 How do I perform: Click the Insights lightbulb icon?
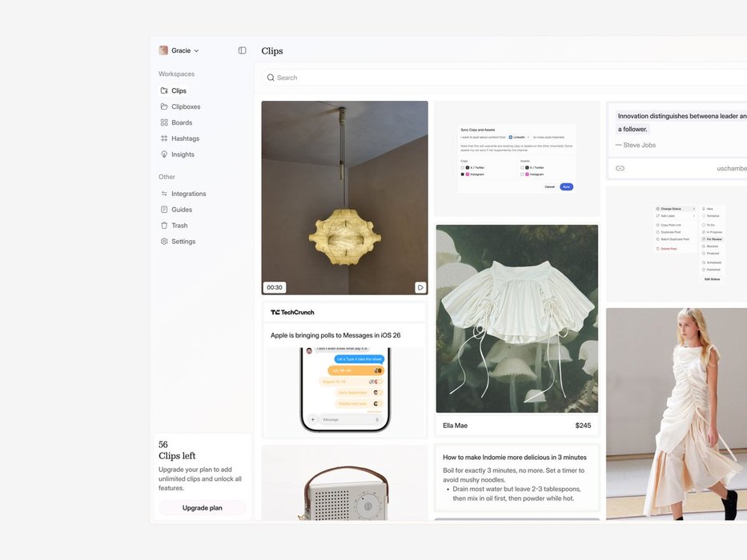pyautogui.click(x=164, y=154)
